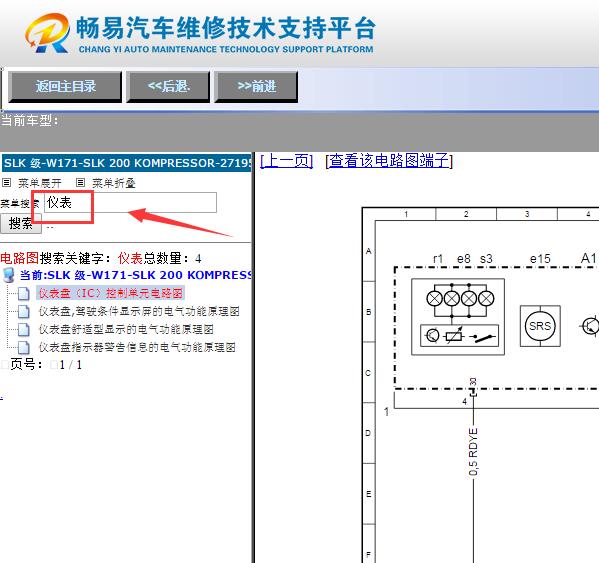This screenshot has width=599, height=563.
Task: Open 仪表盘（IC）控制单元电路图 entry
Action: (110, 293)
